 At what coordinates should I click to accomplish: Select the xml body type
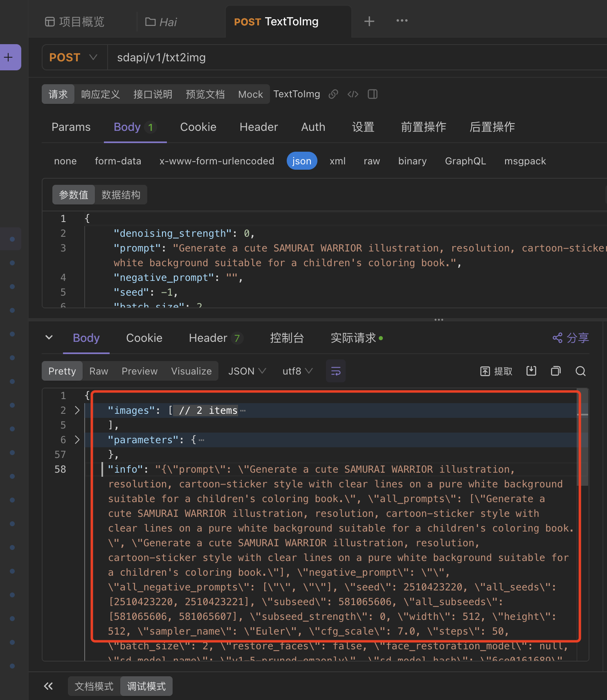337,161
